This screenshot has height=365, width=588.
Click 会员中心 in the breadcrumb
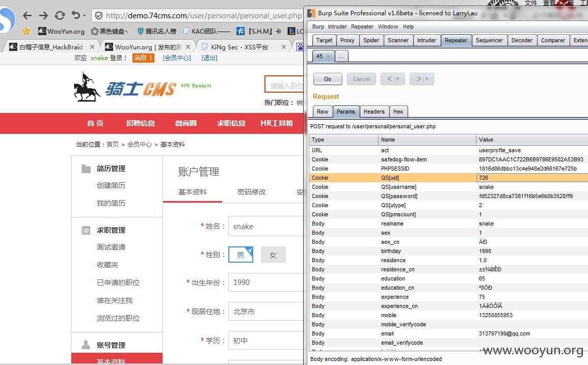tap(140, 144)
